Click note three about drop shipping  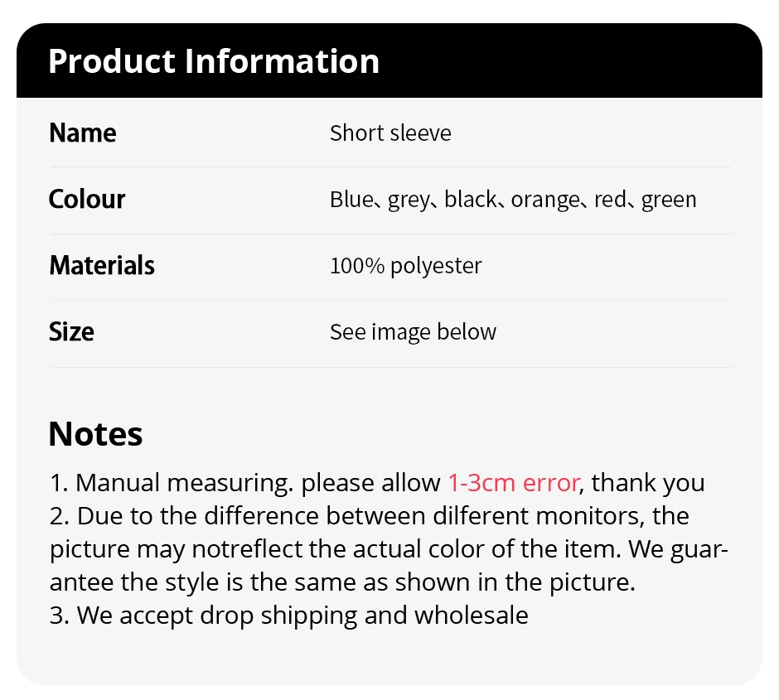[289, 616]
